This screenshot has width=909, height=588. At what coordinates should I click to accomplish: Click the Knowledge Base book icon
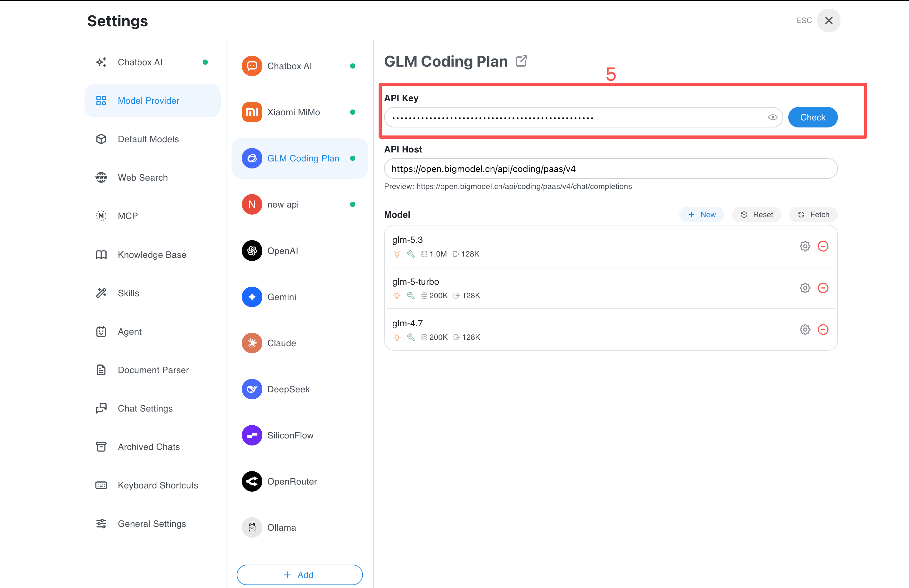pos(101,255)
